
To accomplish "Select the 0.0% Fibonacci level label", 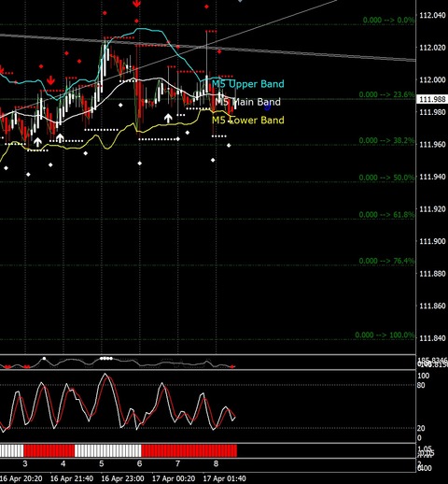I will (388, 21).
